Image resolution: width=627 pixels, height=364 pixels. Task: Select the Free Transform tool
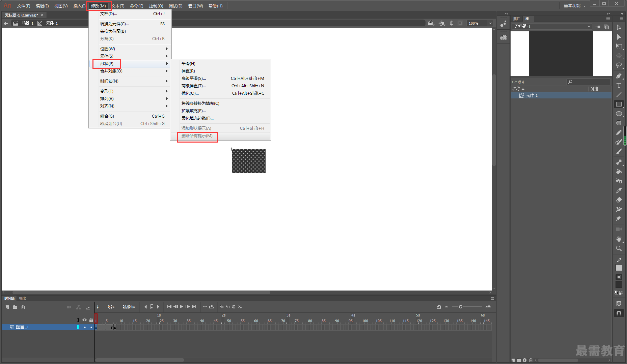point(619,47)
